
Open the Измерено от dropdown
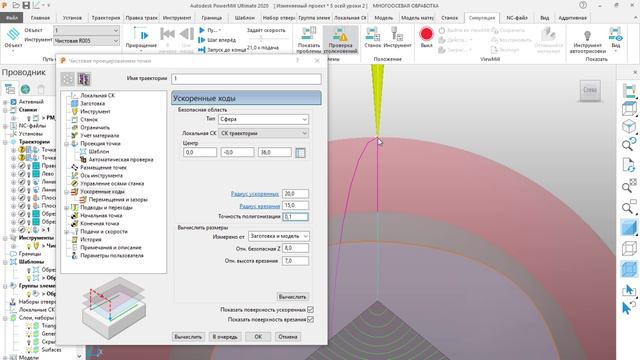click(278, 236)
